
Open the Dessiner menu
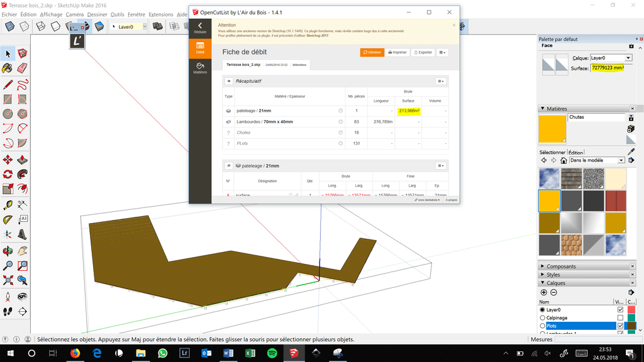[97, 14]
